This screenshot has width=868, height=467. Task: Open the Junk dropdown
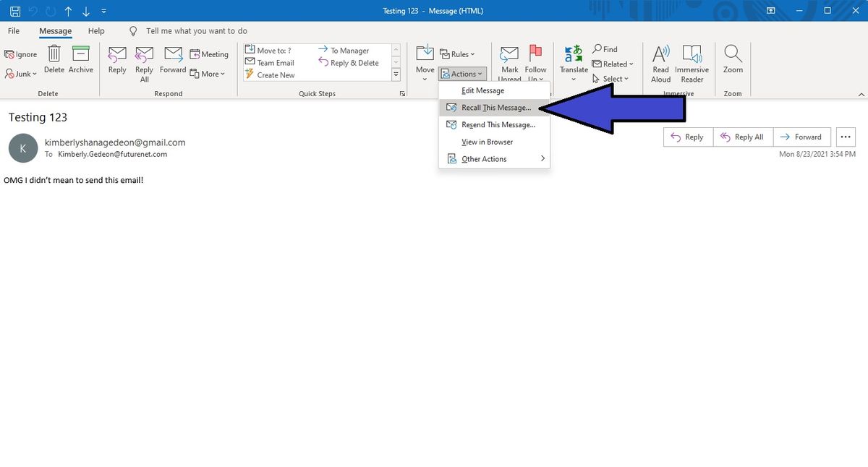(22, 73)
